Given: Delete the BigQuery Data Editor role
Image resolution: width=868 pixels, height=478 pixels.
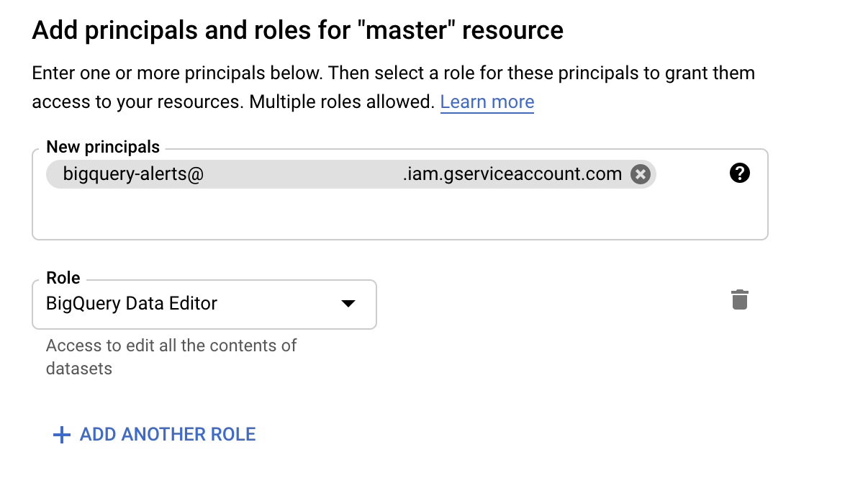Looking at the screenshot, I should point(739,299).
